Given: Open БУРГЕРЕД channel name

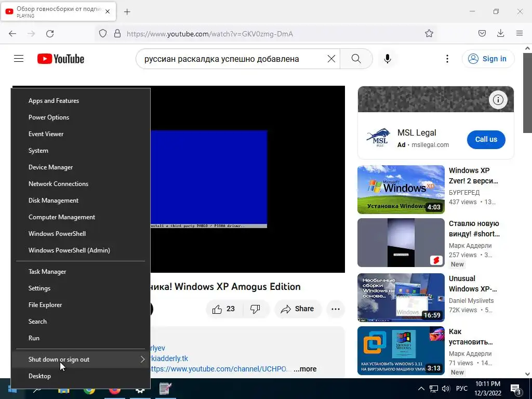Looking at the screenshot, I should (x=464, y=193).
